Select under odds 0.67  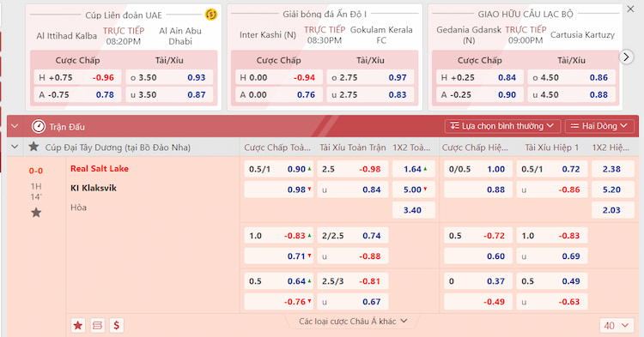353,302
